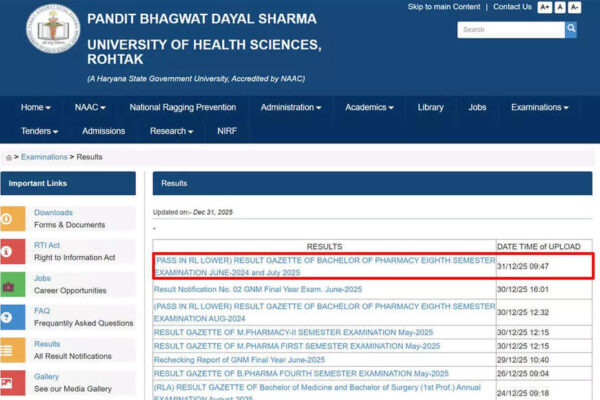
Task: Open B.Pharmacy Eighth Semester AUG-2024 result gazette
Action: tap(324, 312)
